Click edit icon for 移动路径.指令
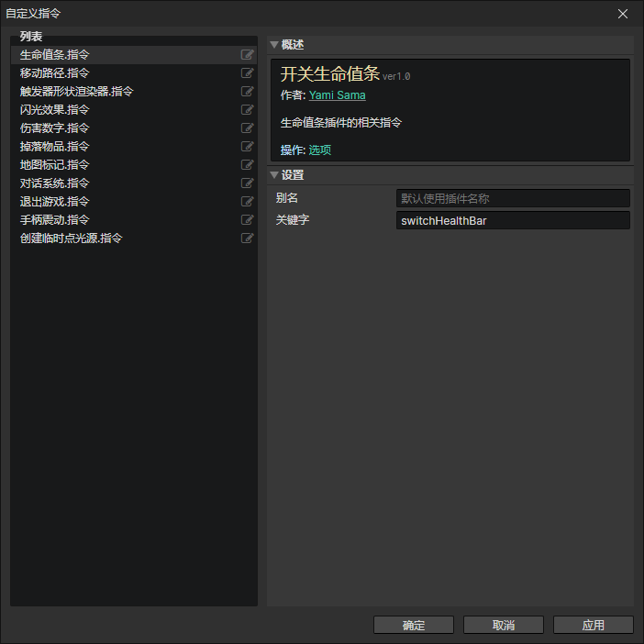Viewport: 644px width, 644px height. 247,73
